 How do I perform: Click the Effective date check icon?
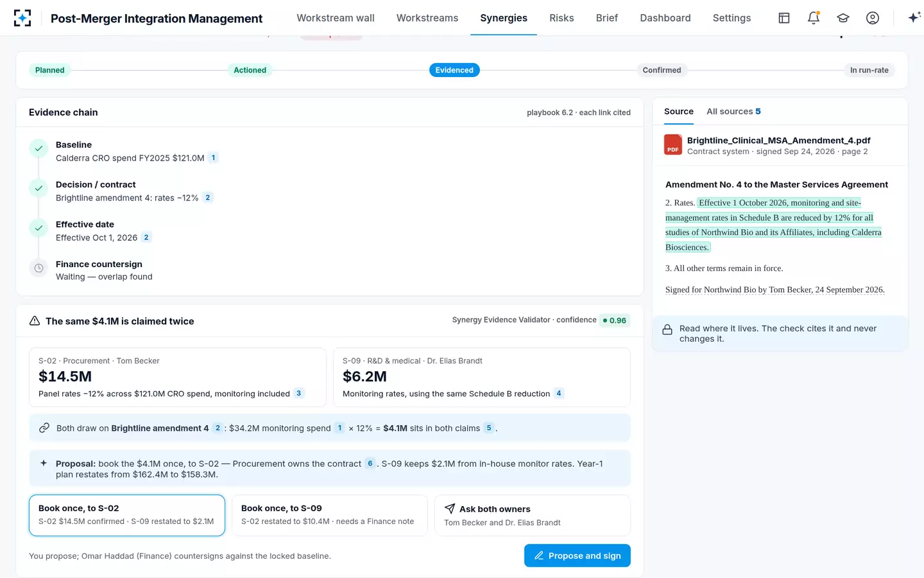(39, 229)
